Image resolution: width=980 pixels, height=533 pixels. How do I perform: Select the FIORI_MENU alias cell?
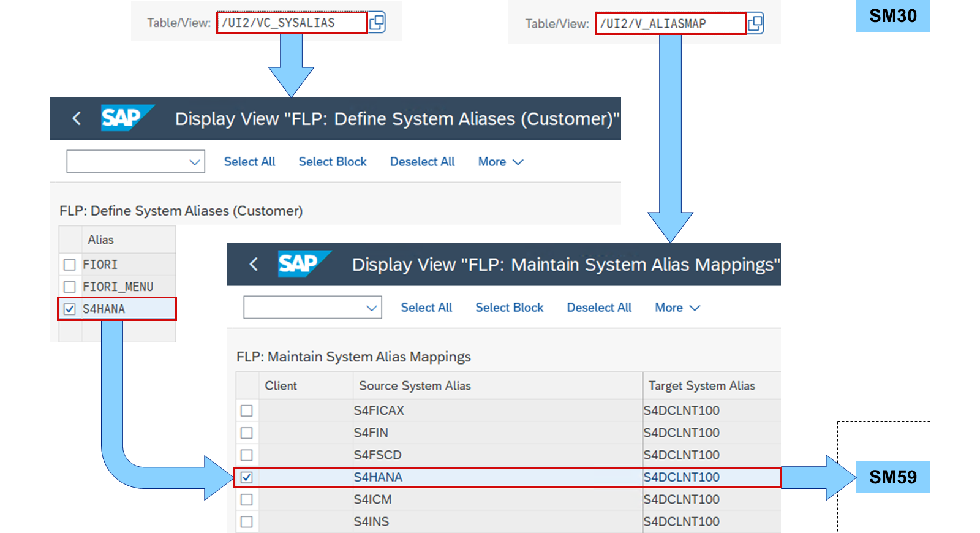(129, 287)
